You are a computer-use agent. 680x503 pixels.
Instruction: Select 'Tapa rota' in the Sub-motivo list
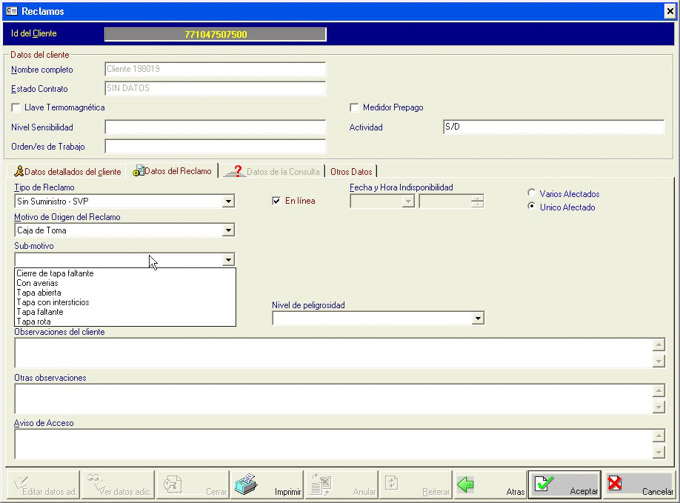[x=34, y=322]
